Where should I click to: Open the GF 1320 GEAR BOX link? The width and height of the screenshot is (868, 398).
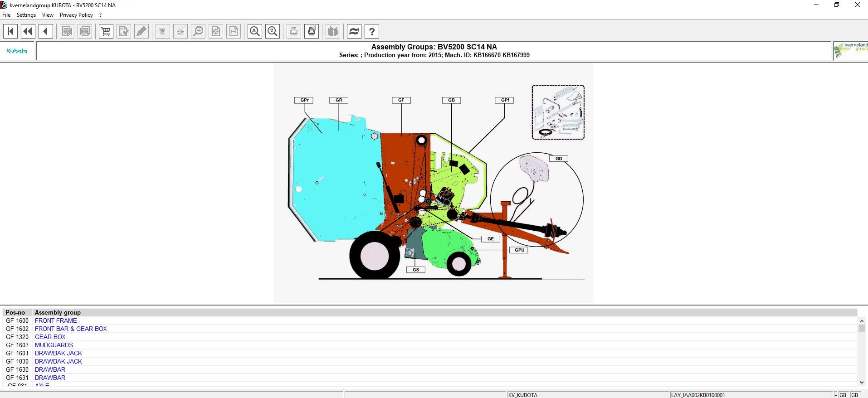click(50, 337)
